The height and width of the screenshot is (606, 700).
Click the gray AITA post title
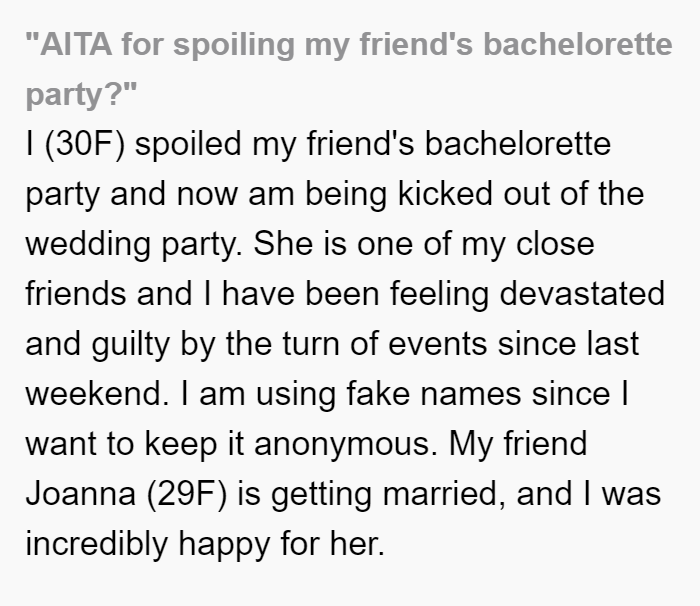[349, 69]
